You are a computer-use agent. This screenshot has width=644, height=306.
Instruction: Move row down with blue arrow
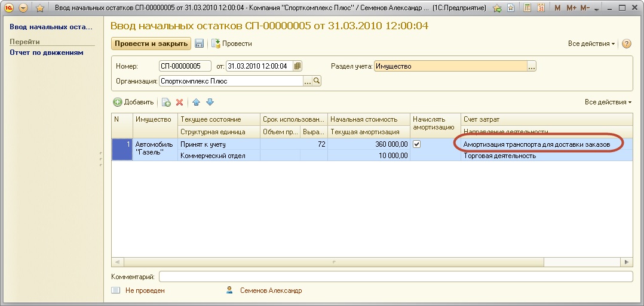(210, 103)
